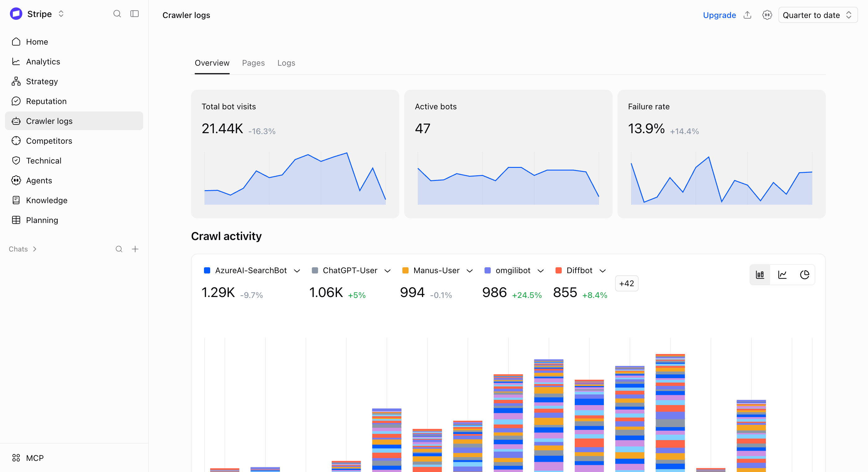The height and width of the screenshot is (472, 868).
Task: Expand the omgilibot series dropdown
Action: [541, 271]
